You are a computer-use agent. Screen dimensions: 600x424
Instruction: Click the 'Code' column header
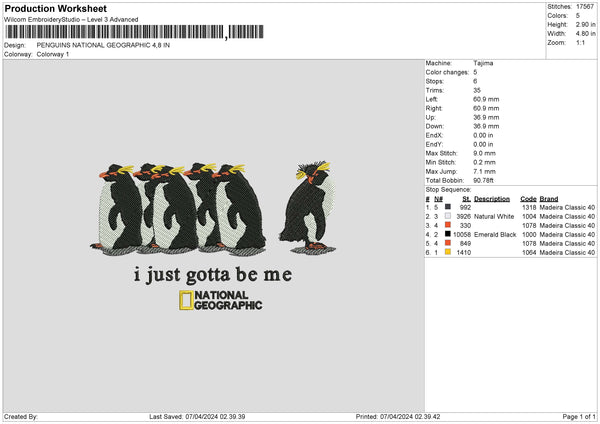coord(528,199)
